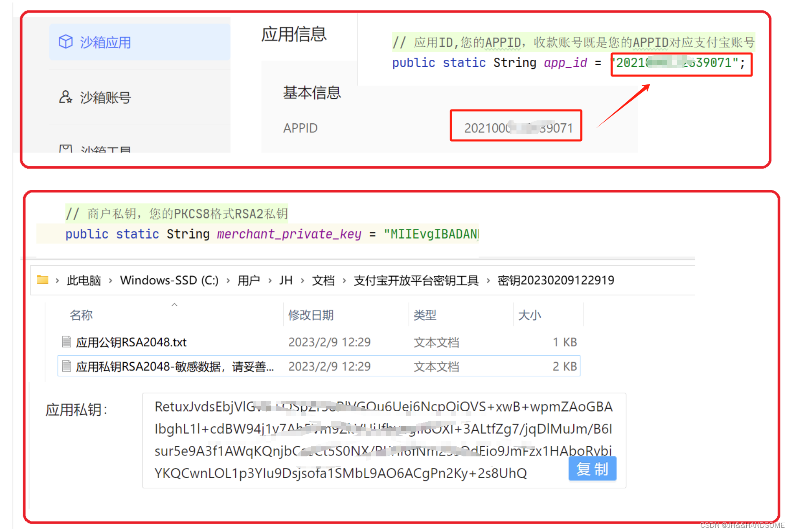Sort files by 修改日期 column header

(x=311, y=315)
